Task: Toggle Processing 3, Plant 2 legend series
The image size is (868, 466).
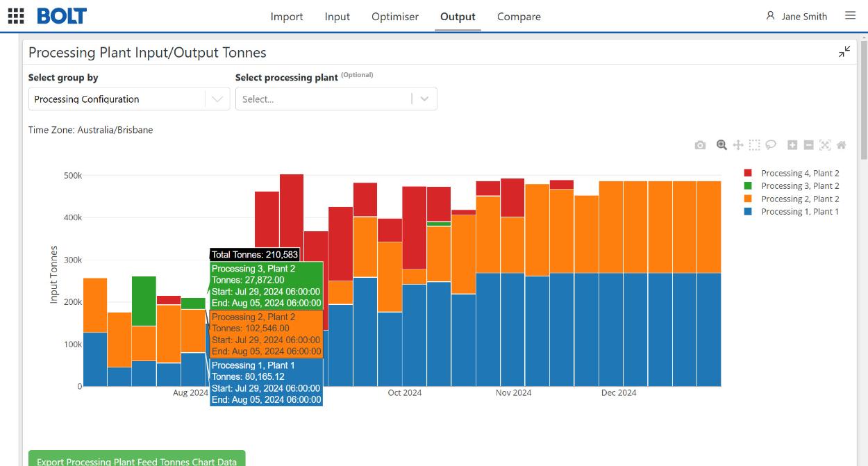Action: (x=792, y=186)
